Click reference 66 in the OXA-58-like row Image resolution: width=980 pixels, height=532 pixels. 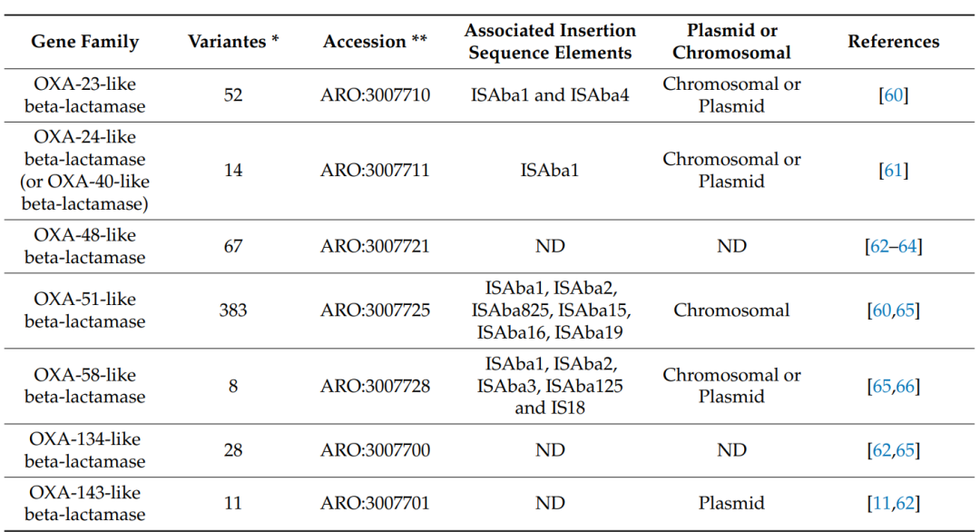(x=905, y=387)
